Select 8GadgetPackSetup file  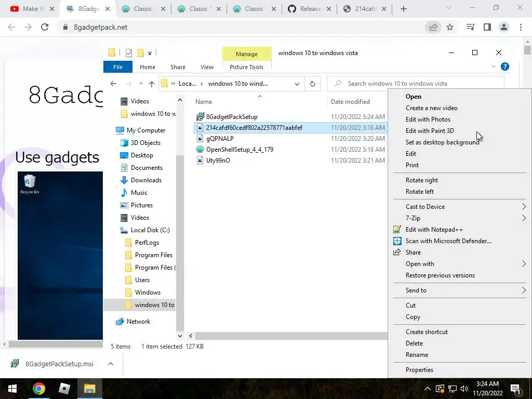(232, 117)
